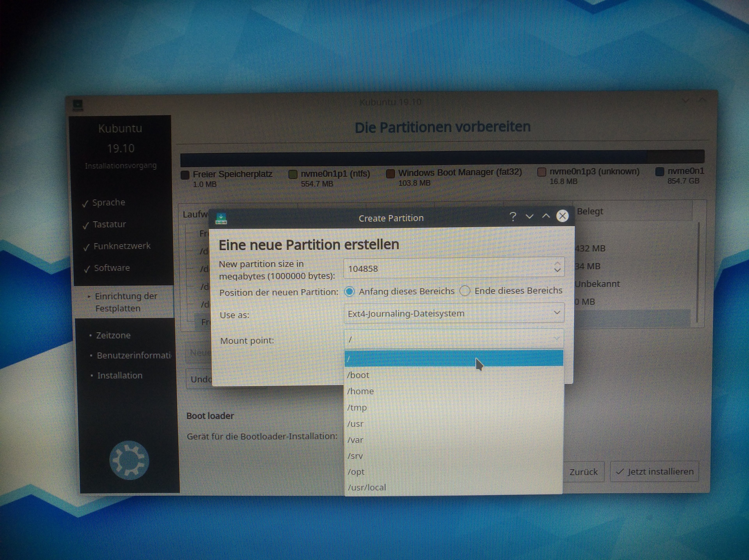Select Anfang dieses Bereichs radio button
Image resolution: width=749 pixels, height=560 pixels.
(x=350, y=291)
